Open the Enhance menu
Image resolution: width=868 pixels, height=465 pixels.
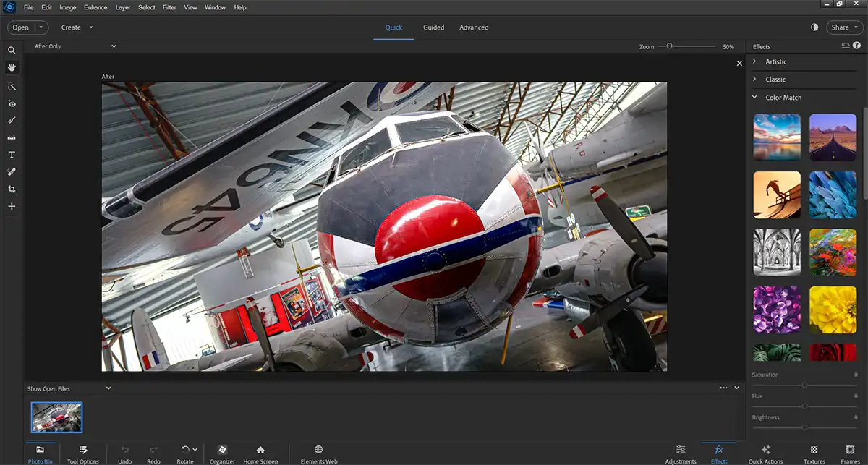pos(95,7)
